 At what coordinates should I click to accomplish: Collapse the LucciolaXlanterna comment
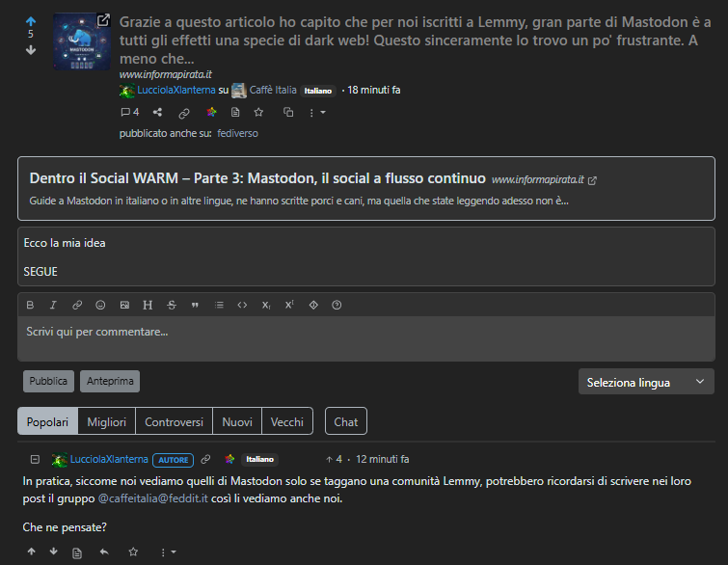tap(35, 460)
